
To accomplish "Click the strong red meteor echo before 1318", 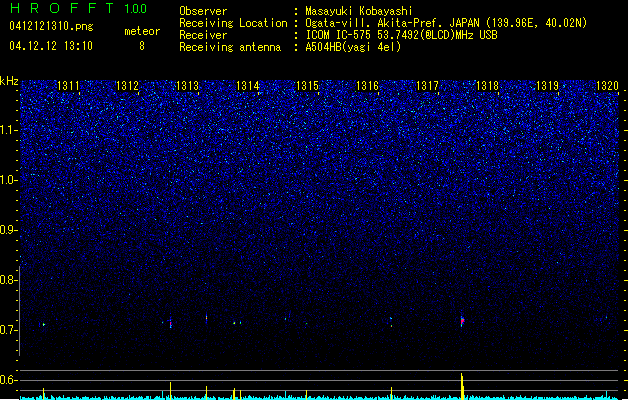I will pyautogui.click(x=462, y=321).
